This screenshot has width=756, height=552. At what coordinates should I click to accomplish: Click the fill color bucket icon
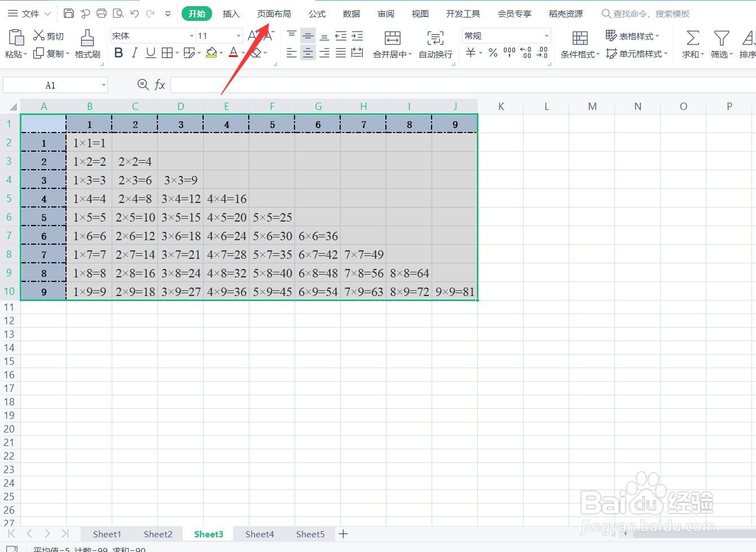(211, 53)
